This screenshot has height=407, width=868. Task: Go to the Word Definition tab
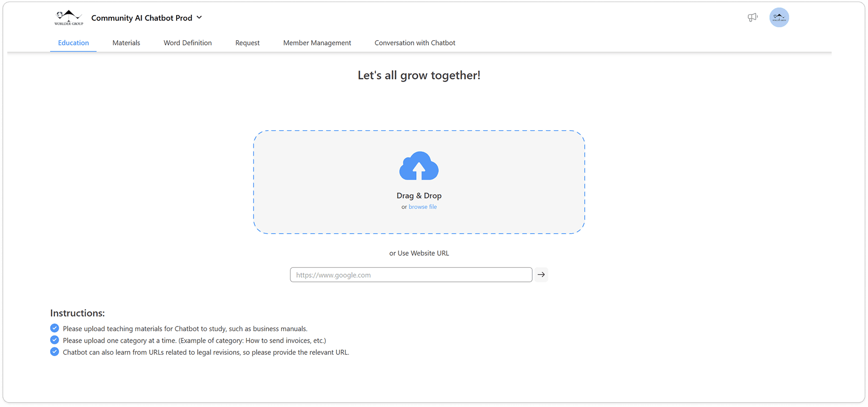pyautogui.click(x=187, y=43)
